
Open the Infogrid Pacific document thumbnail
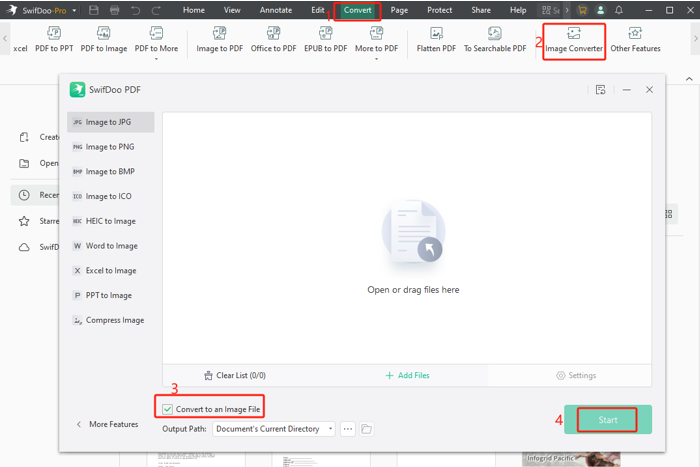click(571, 459)
